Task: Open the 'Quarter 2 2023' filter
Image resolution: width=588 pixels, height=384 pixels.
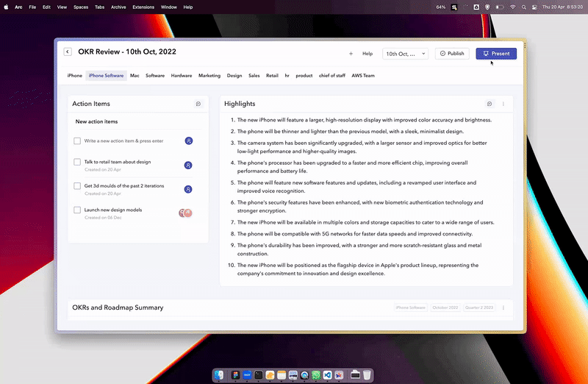Action: 480,307
